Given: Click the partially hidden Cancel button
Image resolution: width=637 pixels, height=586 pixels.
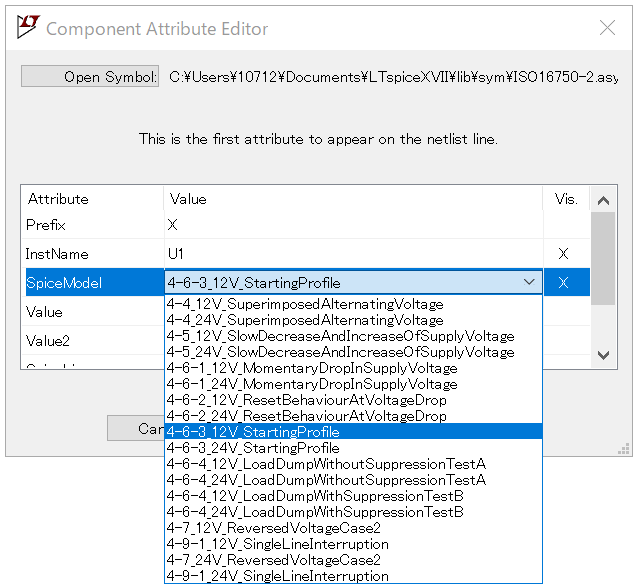Looking at the screenshot, I should [136, 428].
